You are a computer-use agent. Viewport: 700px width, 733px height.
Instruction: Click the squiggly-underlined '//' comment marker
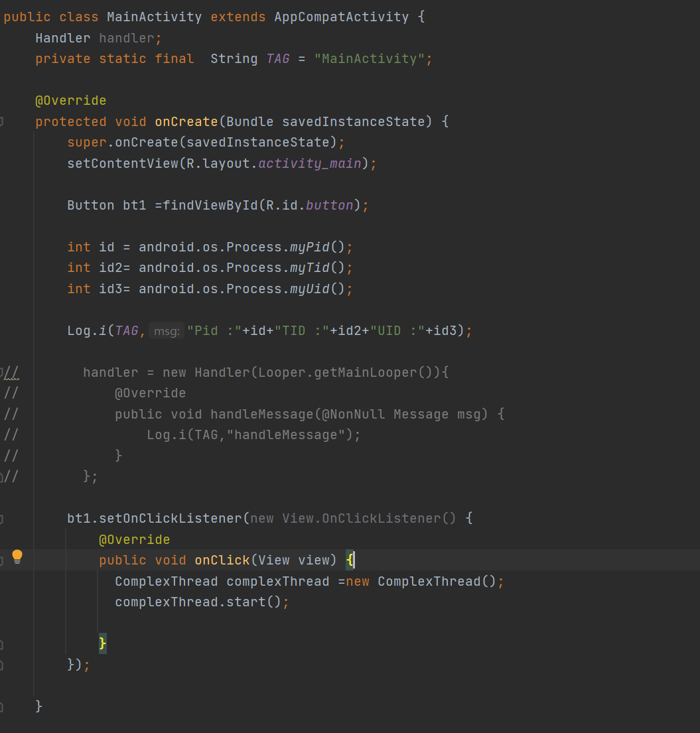click(x=11, y=373)
